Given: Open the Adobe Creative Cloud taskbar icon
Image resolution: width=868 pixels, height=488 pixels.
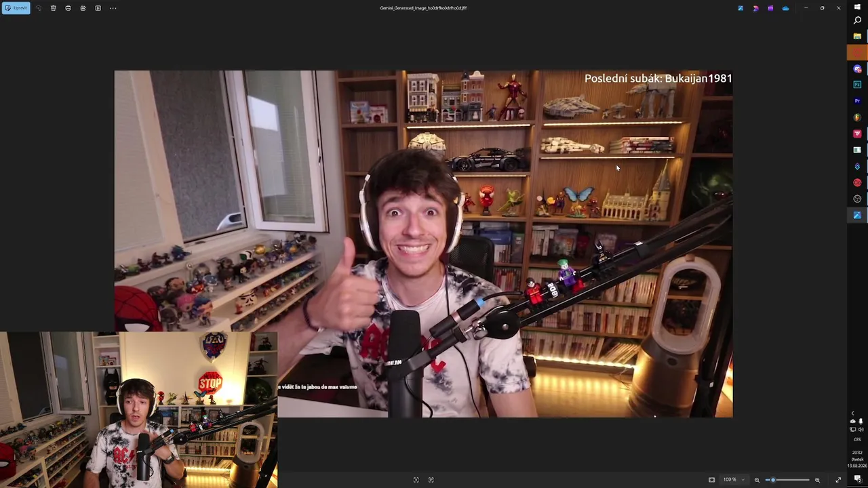Looking at the screenshot, I should click(x=857, y=182).
